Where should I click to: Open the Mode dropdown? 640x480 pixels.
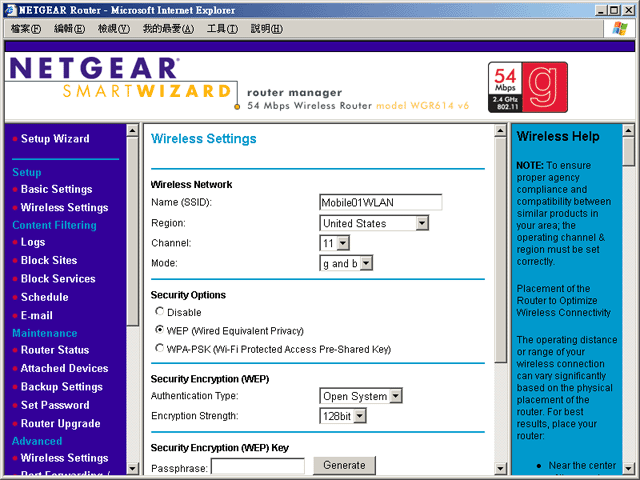tap(346, 263)
